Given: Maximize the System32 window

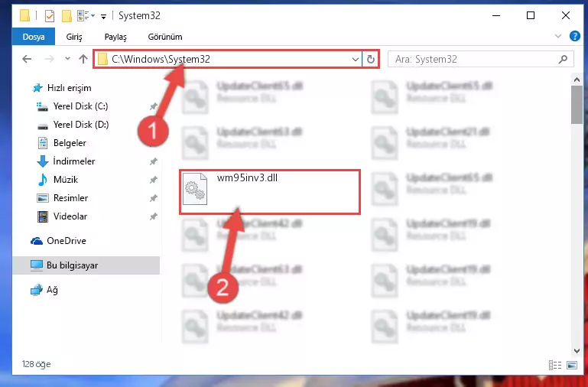Looking at the screenshot, I should (531, 16).
